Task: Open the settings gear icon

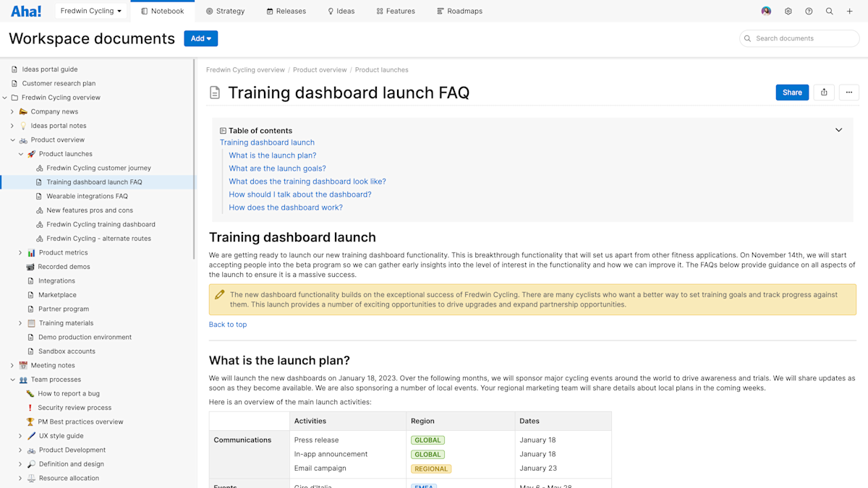Action: pyautogui.click(x=788, y=11)
